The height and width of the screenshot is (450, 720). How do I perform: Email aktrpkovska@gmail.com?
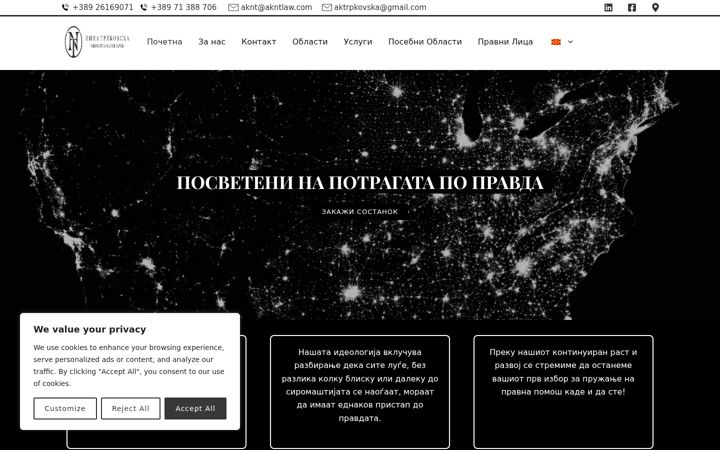[374, 7]
